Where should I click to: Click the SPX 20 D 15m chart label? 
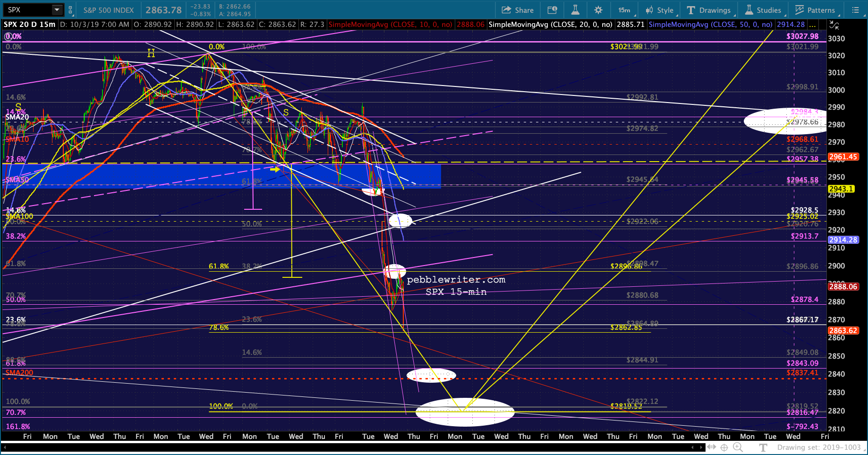coord(30,24)
